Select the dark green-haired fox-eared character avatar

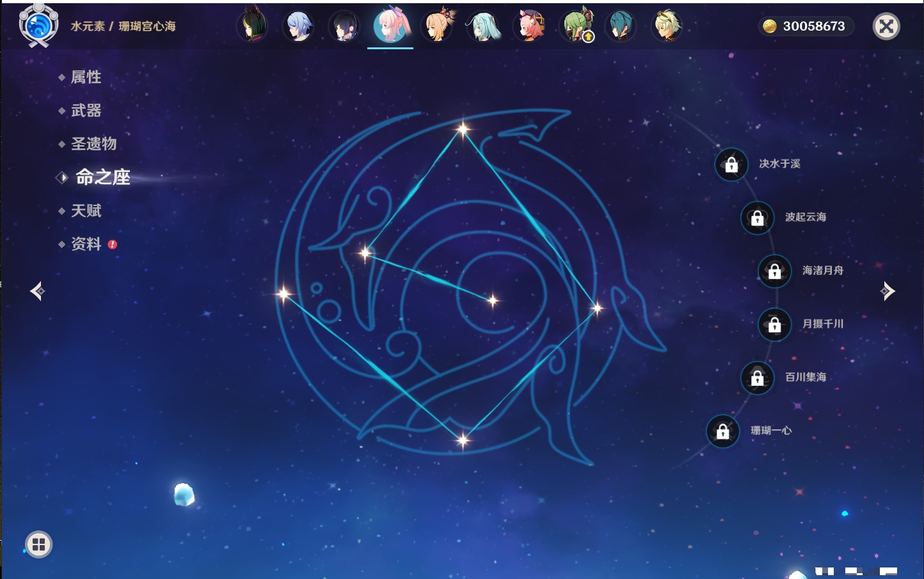click(x=252, y=26)
